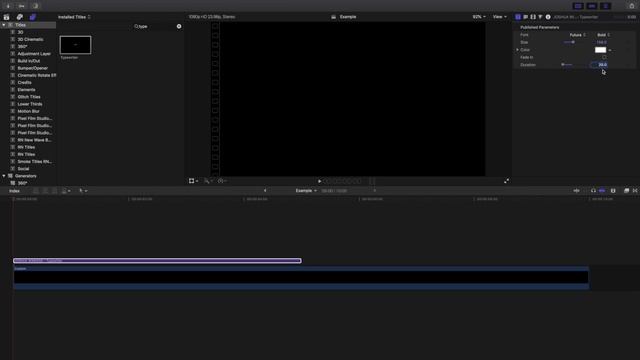Click the keyword key icon
Screen dimensions: 640x360
[x=22, y=6]
